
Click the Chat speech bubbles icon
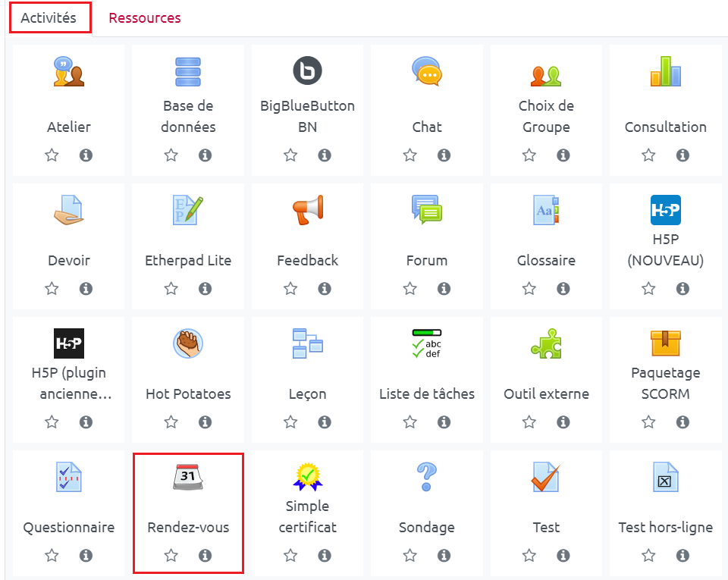tap(427, 72)
